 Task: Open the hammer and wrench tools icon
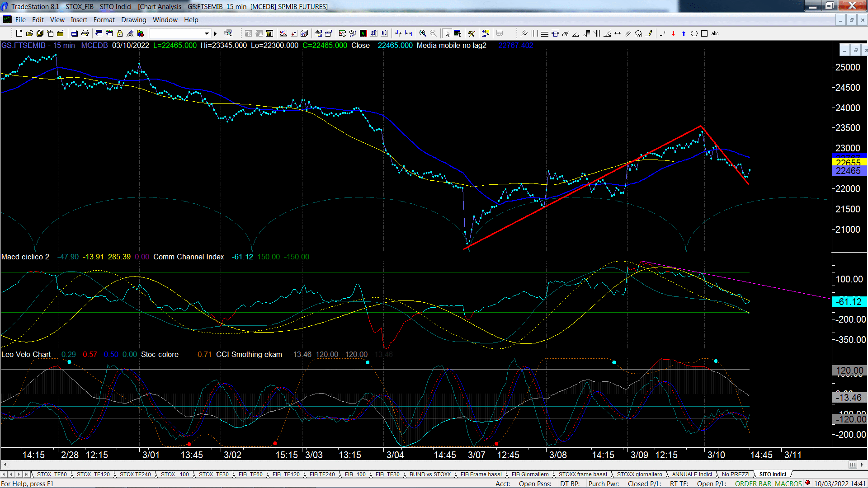tap(472, 33)
